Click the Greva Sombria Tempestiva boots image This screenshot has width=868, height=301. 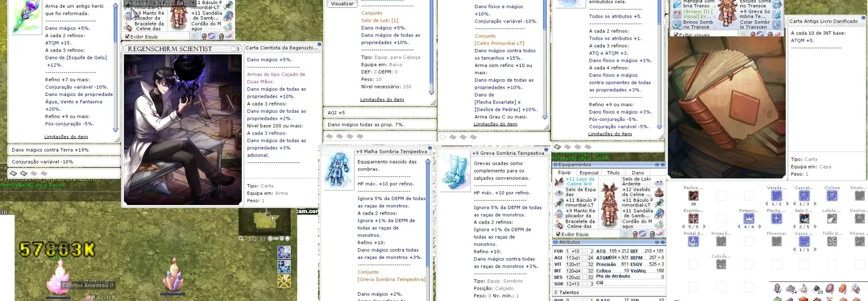[x=455, y=172]
